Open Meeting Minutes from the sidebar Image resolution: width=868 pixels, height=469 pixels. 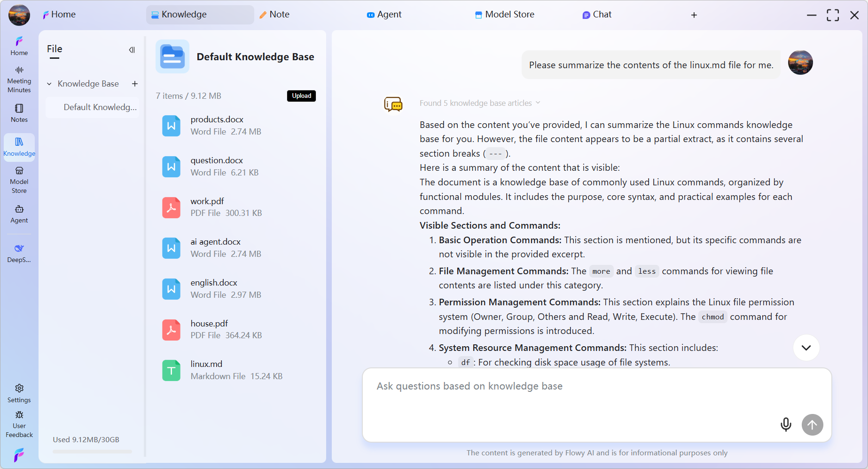click(x=19, y=79)
